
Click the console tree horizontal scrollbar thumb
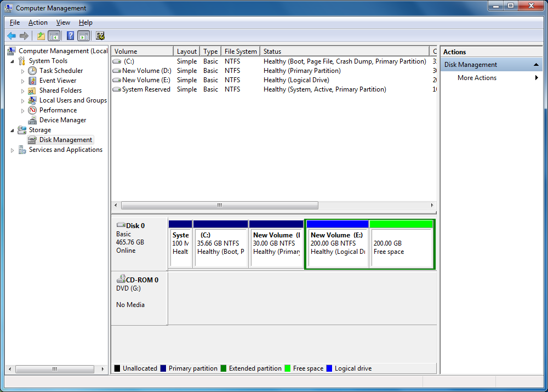tap(54, 369)
